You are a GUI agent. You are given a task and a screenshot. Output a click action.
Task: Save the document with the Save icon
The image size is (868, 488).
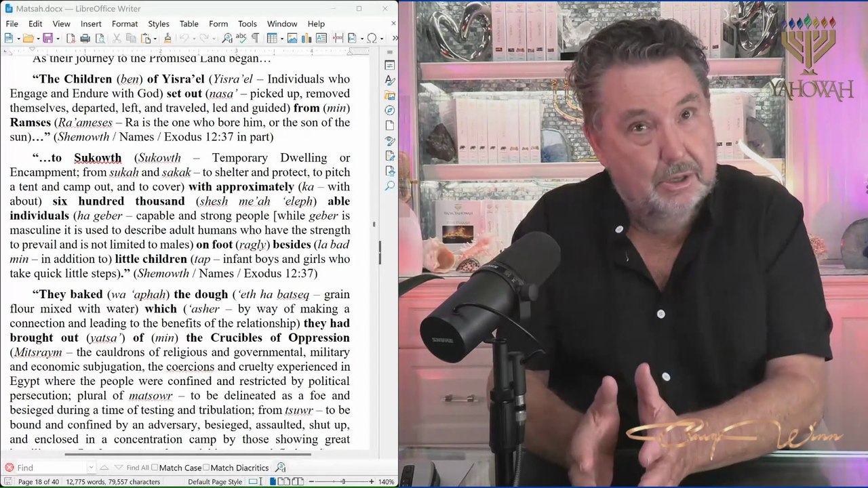47,39
